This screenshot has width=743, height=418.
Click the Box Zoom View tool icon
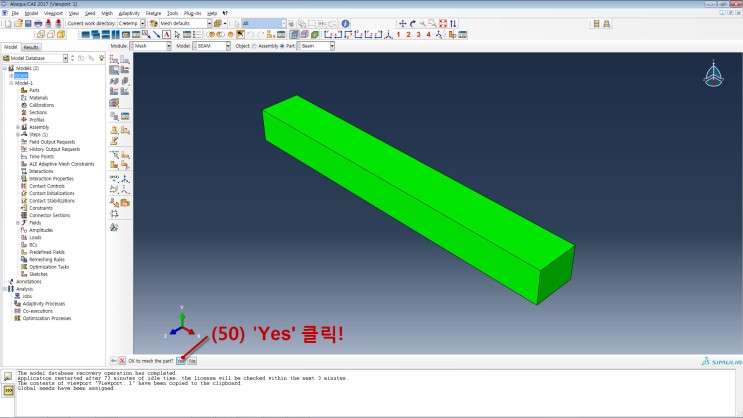tap(432, 23)
